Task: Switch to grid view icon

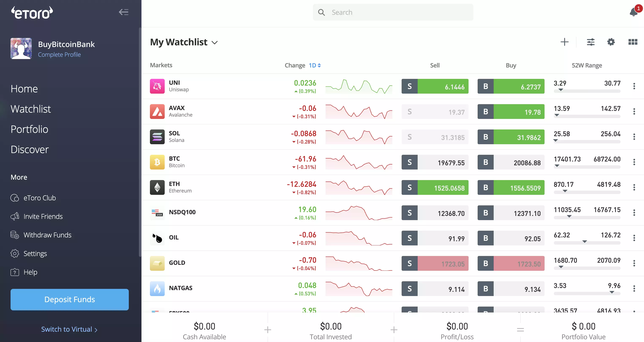Action: click(x=633, y=42)
